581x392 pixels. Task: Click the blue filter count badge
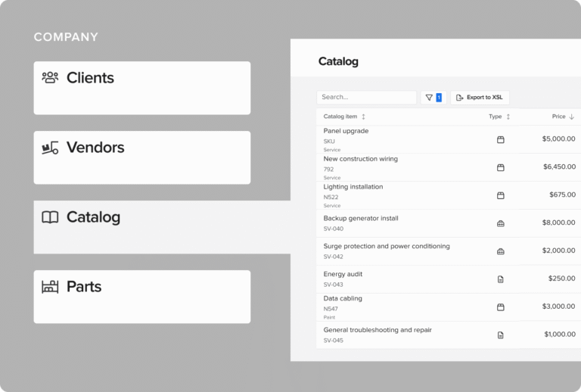[x=439, y=98]
